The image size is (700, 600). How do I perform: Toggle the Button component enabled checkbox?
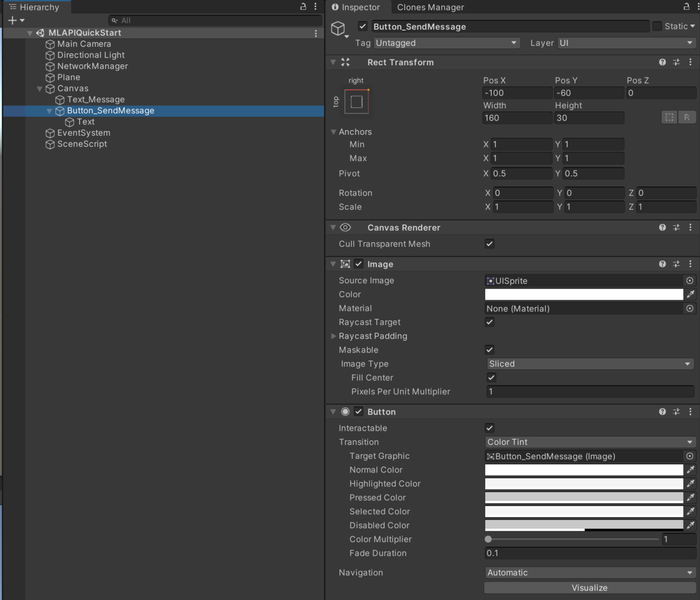(x=359, y=412)
